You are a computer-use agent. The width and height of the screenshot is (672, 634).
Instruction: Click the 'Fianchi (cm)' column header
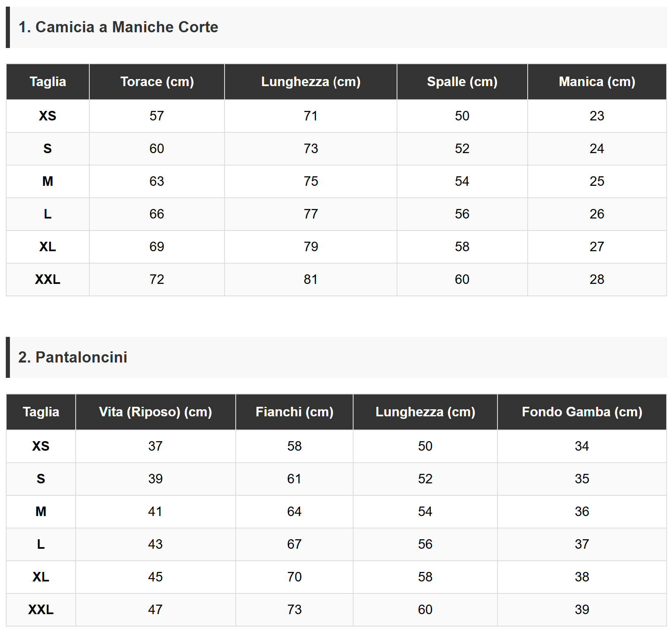pos(294,412)
